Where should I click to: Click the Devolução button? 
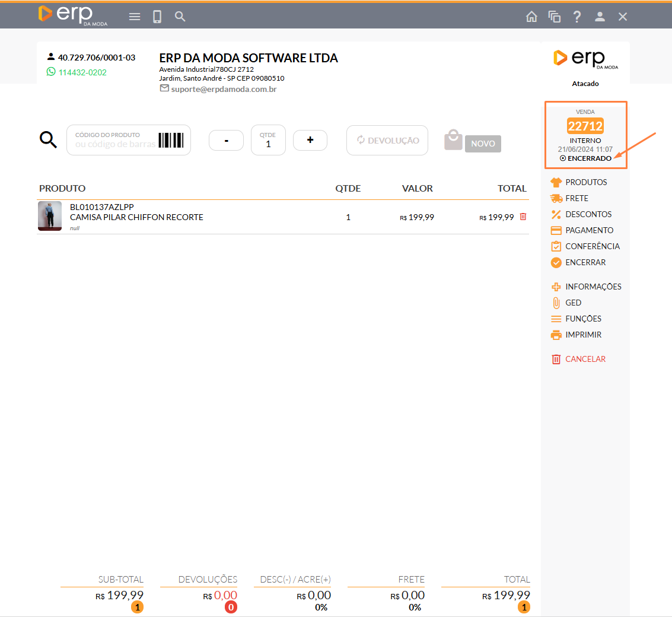point(387,141)
